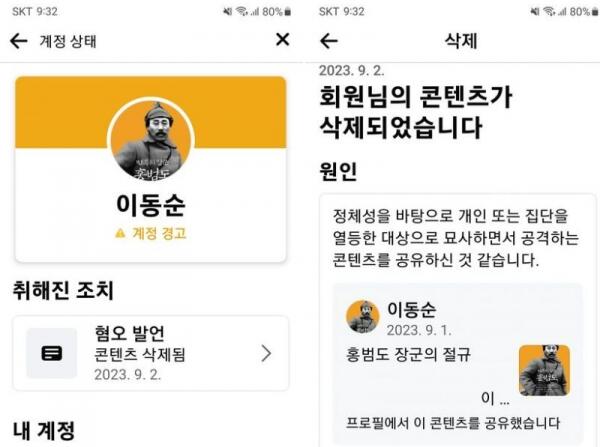Tap the hate speech policy reason text
Screen dimensions: 600x447
tap(456, 238)
